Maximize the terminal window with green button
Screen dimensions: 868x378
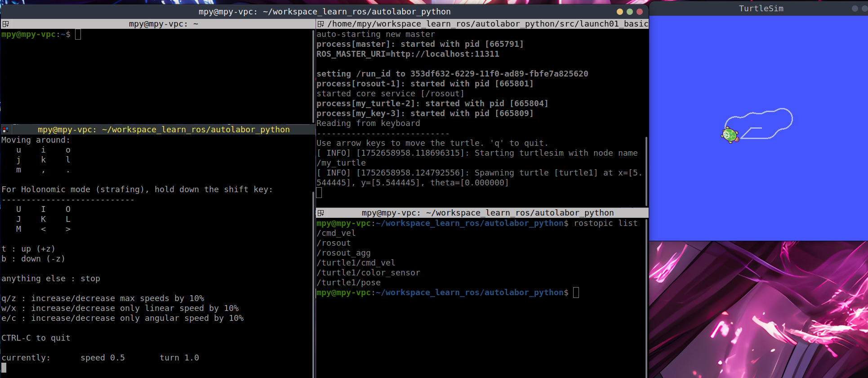tap(629, 12)
